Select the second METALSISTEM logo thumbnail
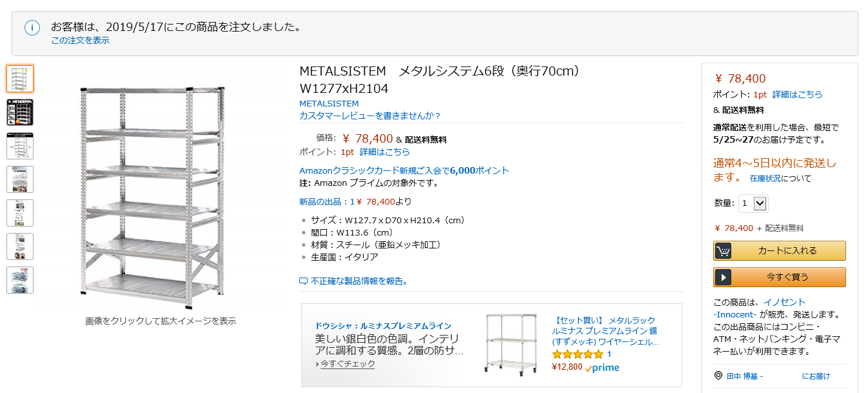Viewport: 868px width, 393px height. [x=20, y=112]
